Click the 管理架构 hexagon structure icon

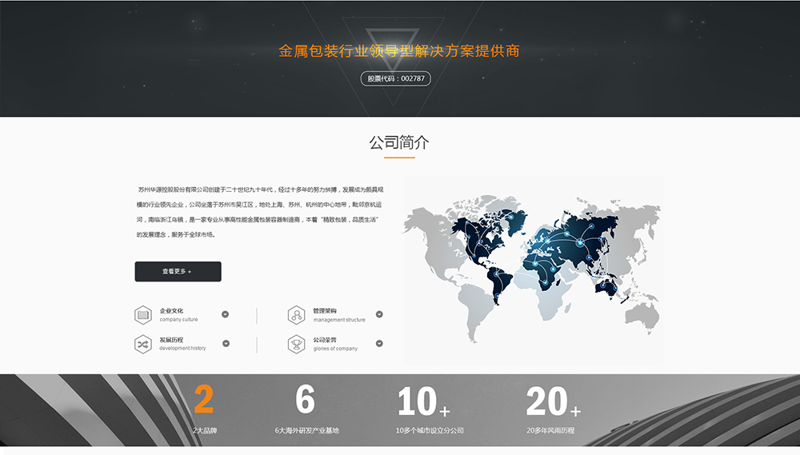pyautogui.click(x=296, y=315)
